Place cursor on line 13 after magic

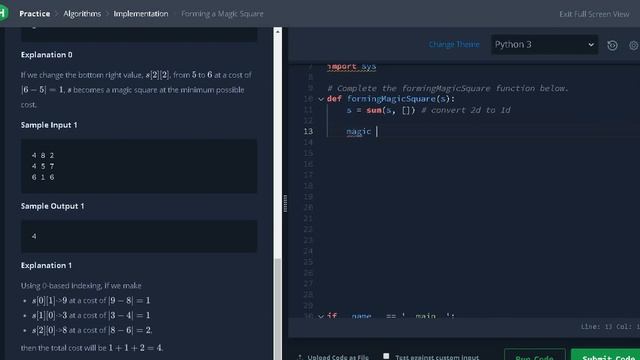pyautogui.click(x=376, y=131)
